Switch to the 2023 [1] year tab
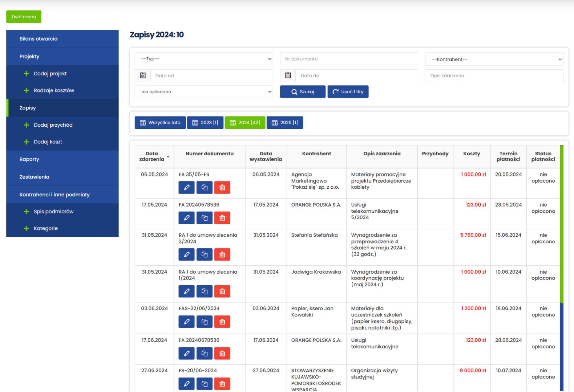The height and width of the screenshot is (392, 574). (x=205, y=123)
